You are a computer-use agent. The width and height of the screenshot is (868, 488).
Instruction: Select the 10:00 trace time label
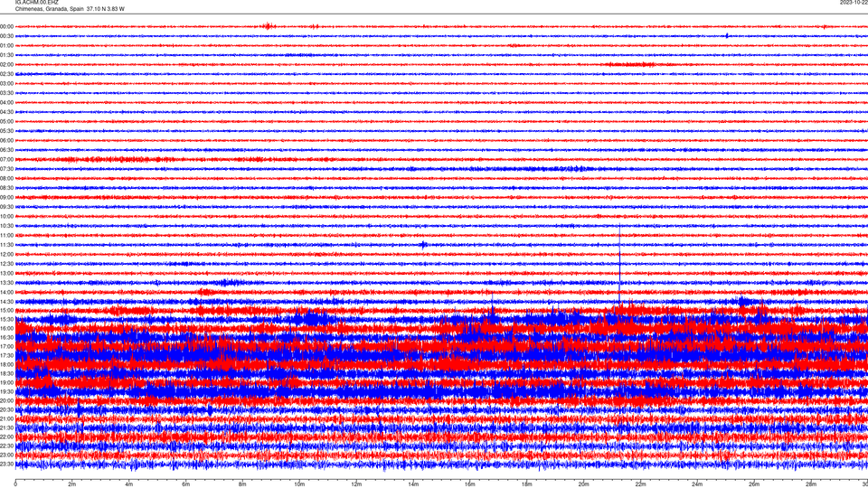point(6,216)
